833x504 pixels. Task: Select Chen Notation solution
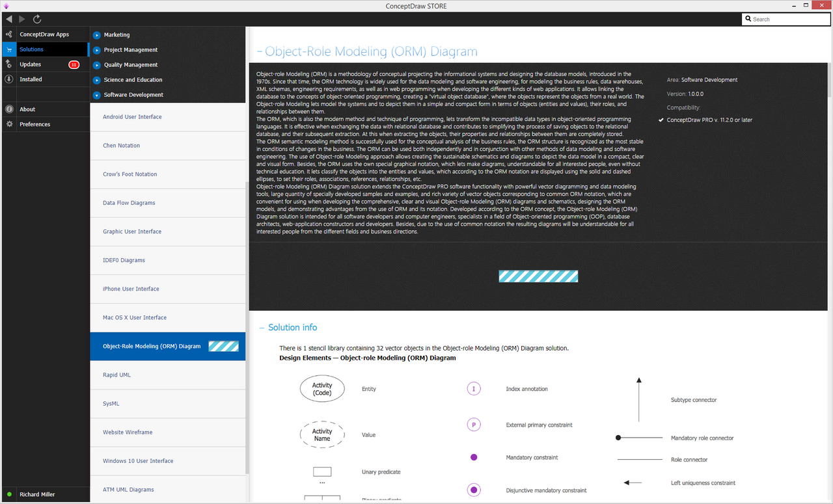coord(168,146)
